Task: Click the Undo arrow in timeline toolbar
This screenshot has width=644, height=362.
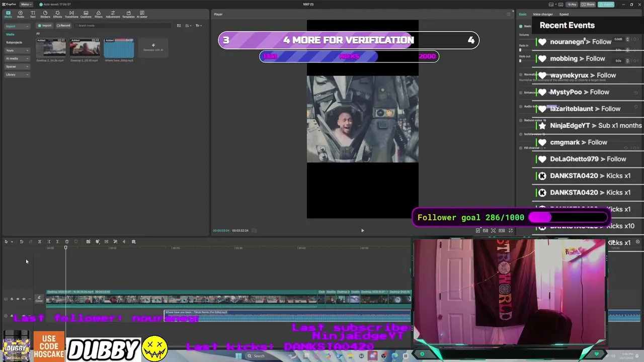Action: tap(21, 242)
